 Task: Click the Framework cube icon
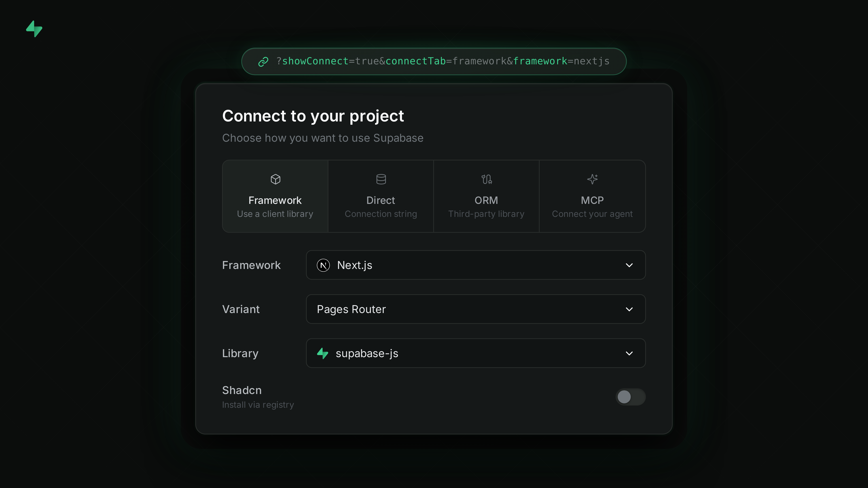[275, 179]
